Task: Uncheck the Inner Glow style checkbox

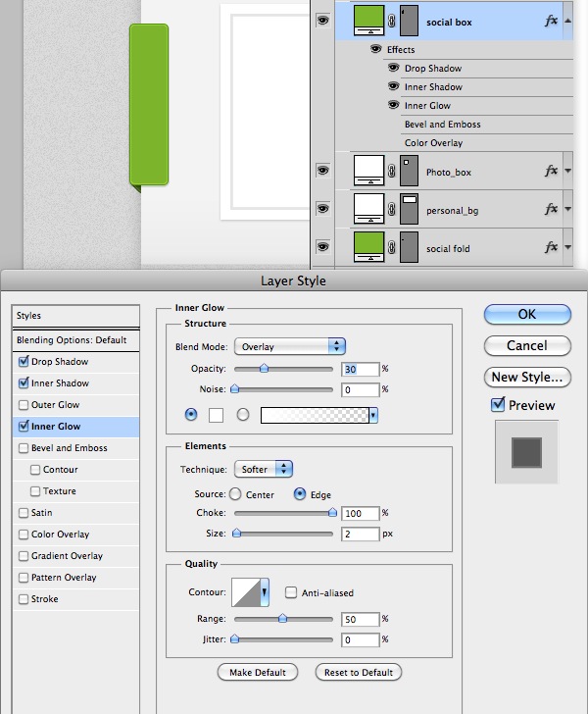Action: pos(24,427)
